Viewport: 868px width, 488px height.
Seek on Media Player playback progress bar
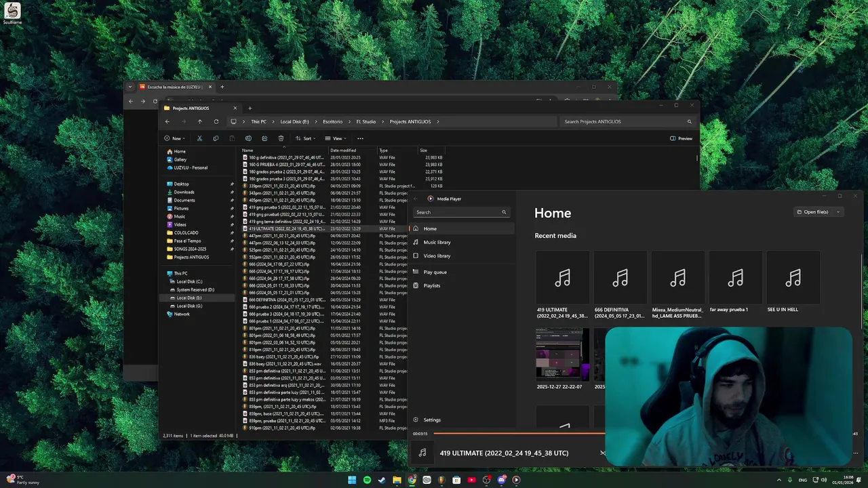coord(518,434)
